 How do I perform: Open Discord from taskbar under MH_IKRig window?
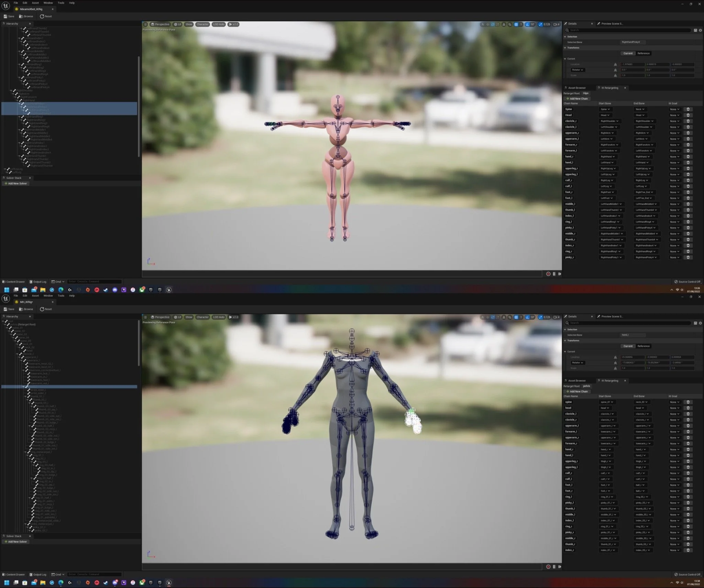[x=115, y=583]
